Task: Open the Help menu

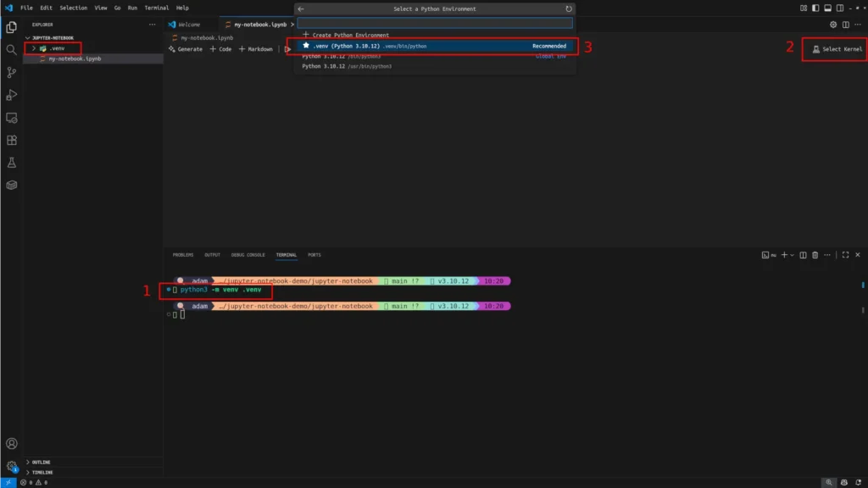Action: (x=182, y=8)
